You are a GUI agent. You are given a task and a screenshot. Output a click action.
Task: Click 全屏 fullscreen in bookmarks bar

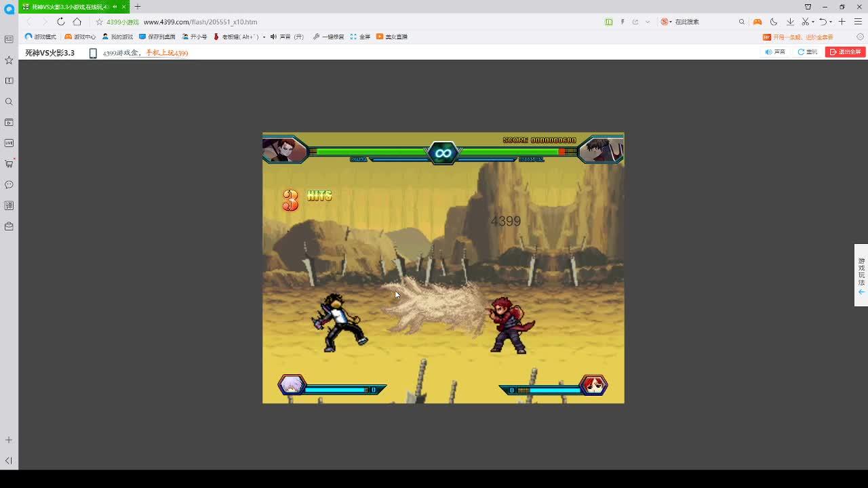[360, 37]
